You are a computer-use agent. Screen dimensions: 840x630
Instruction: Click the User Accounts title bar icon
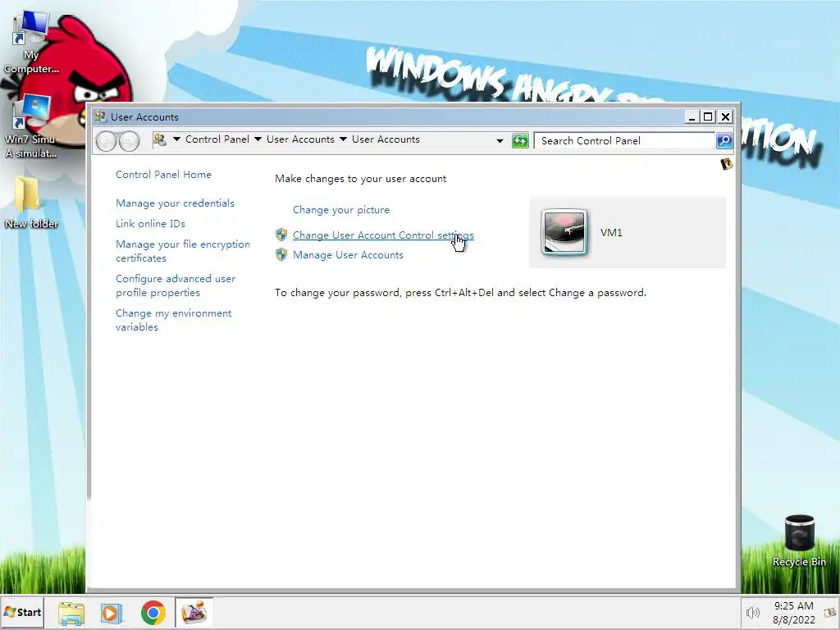101,116
